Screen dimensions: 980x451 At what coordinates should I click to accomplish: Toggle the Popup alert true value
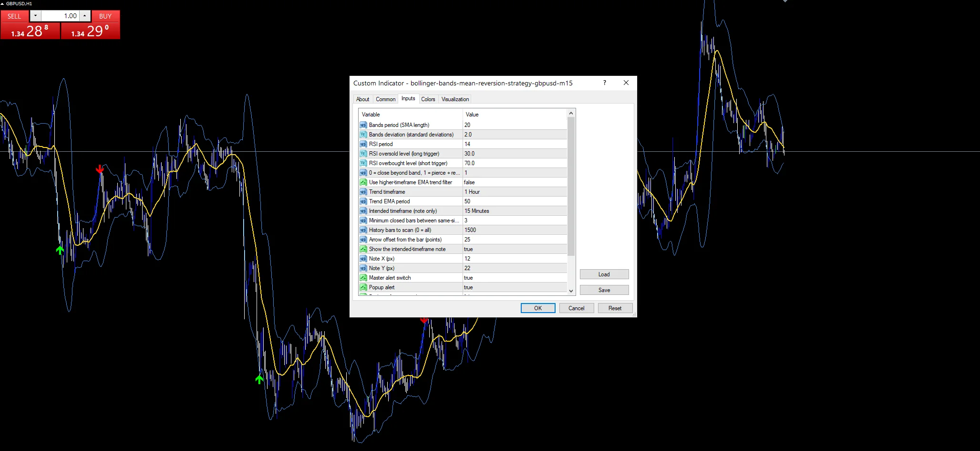(515, 287)
